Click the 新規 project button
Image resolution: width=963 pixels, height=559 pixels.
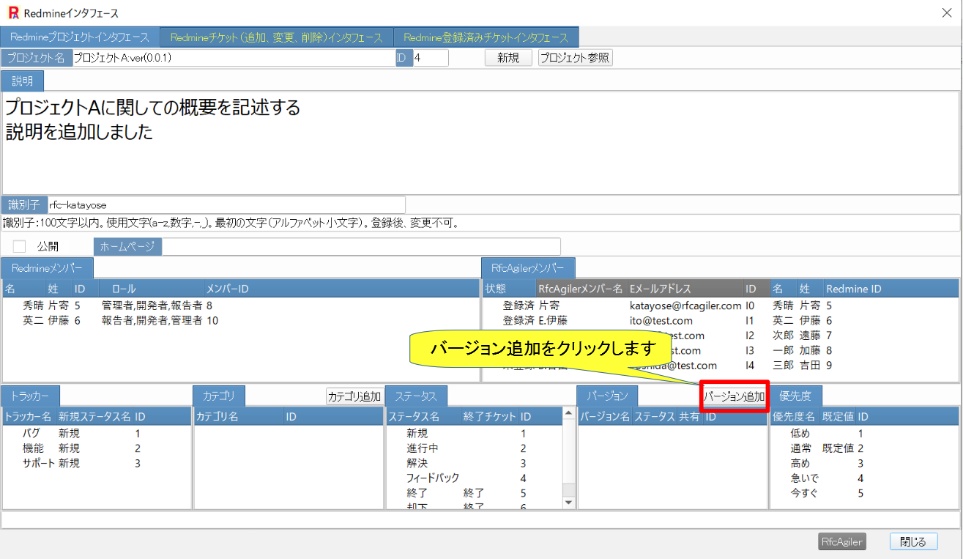tap(509, 58)
